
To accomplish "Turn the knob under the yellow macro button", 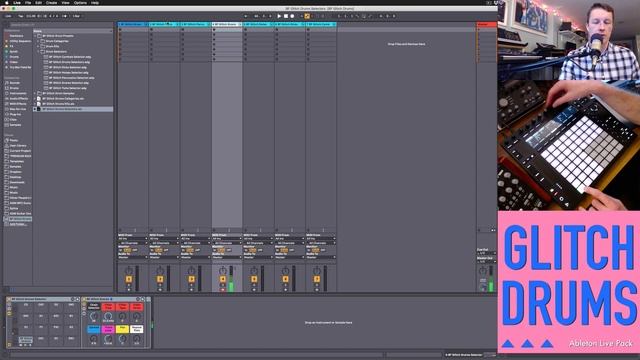I will [x=122, y=338].
